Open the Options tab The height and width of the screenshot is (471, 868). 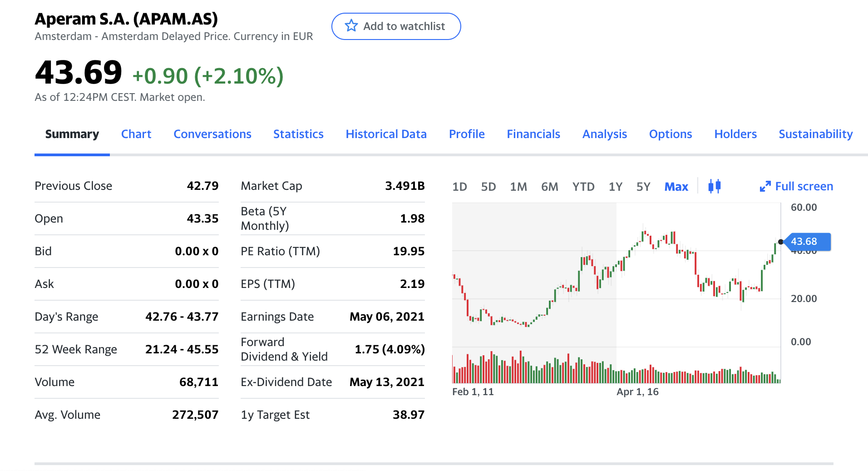tap(671, 134)
